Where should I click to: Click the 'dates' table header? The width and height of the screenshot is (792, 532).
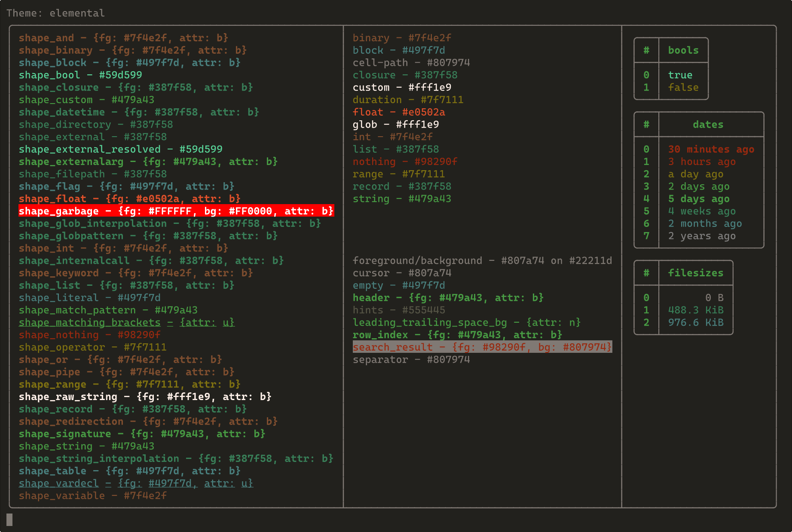click(708, 125)
